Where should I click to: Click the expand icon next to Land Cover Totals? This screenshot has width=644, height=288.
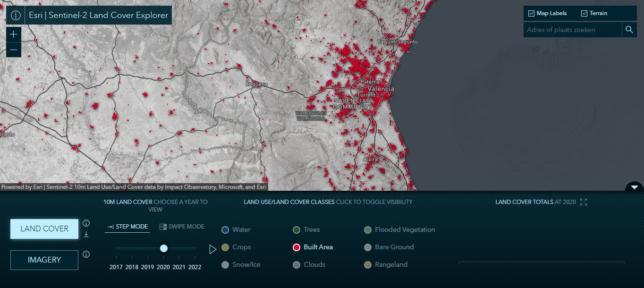coord(584,202)
